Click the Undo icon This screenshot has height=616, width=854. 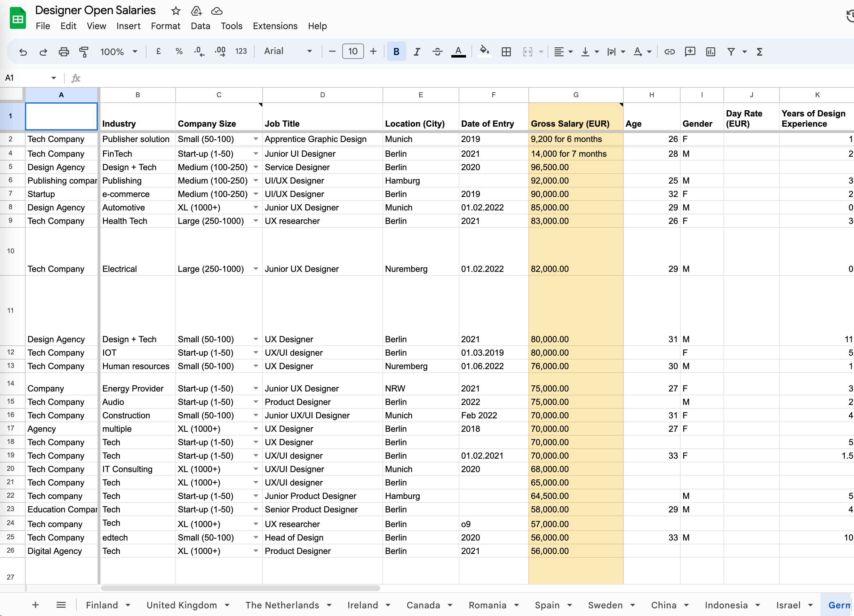click(x=23, y=51)
